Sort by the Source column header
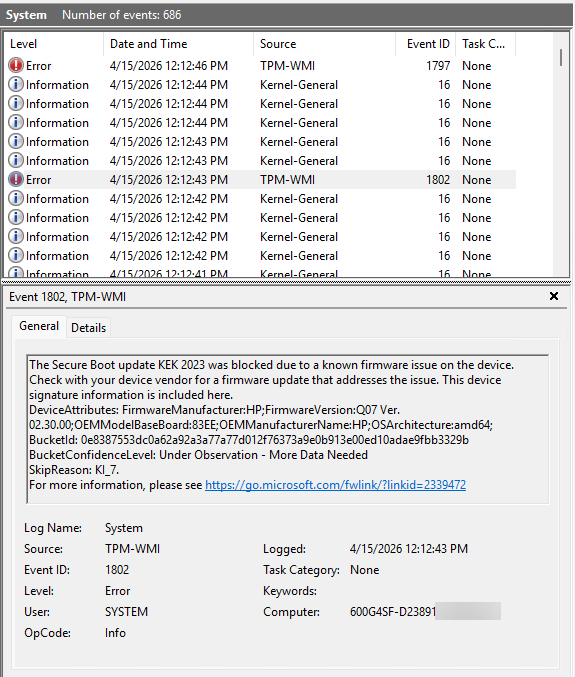The height and width of the screenshot is (677, 575). pyautogui.click(x=324, y=44)
